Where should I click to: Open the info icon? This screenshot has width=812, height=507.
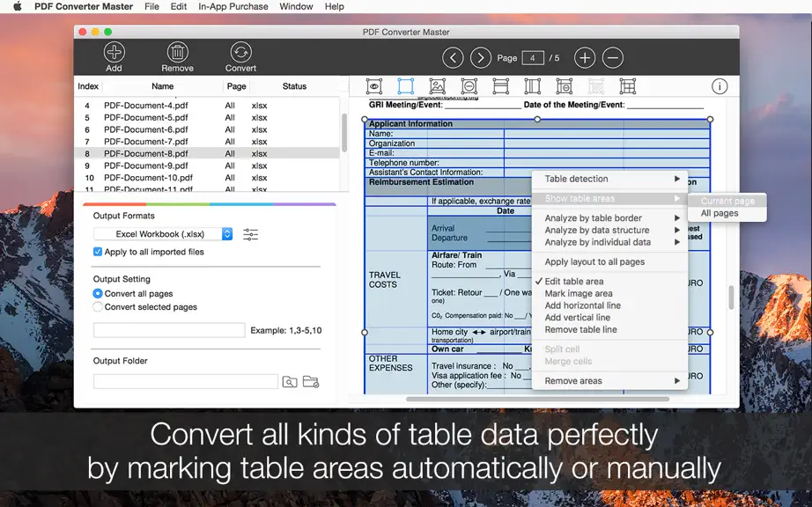pos(720,86)
